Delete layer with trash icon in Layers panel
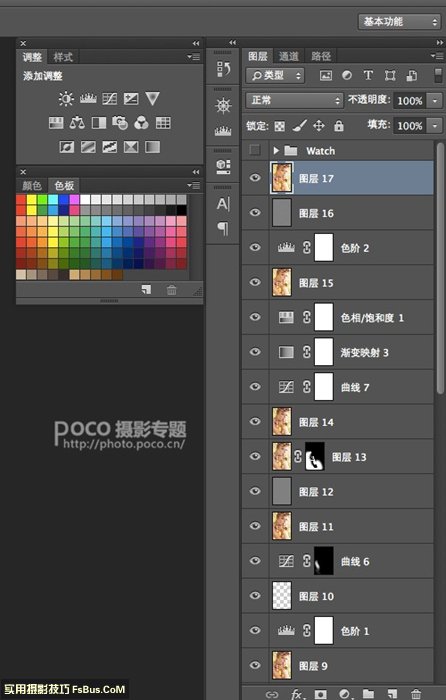The width and height of the screenshot is (446, 700). click(416, 694)
